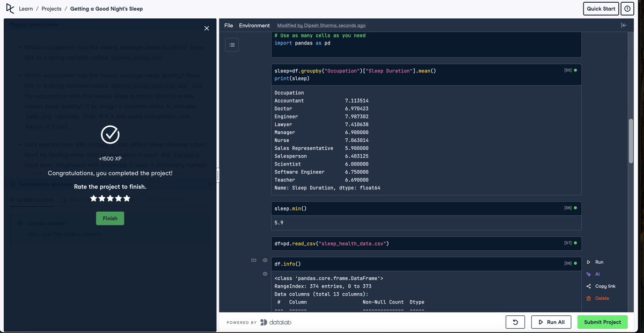The width and height of the screenshot is (644, 333).
Task: Click the datalab logo in footer
Action: click(276, 322)
